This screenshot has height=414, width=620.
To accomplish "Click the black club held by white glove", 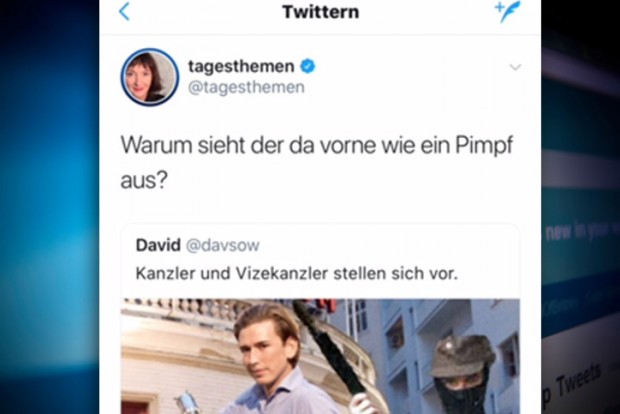I will point(332,350).
